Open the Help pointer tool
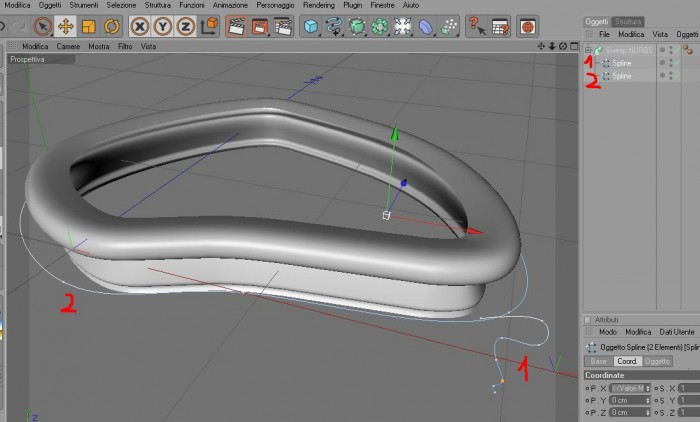Image resolution: width=700 pixels, height=422 pixels. 477,26
